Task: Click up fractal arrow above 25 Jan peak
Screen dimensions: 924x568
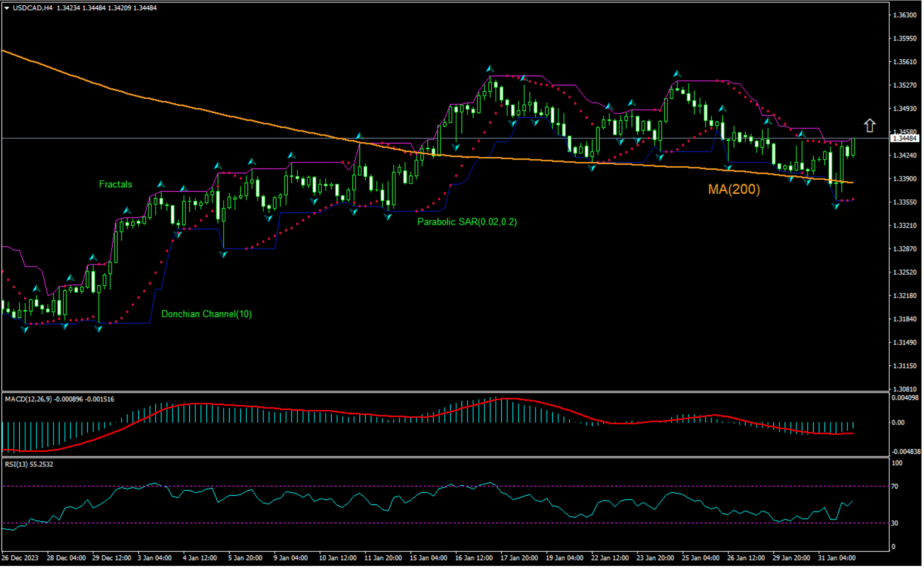Action: pos(677,74)
